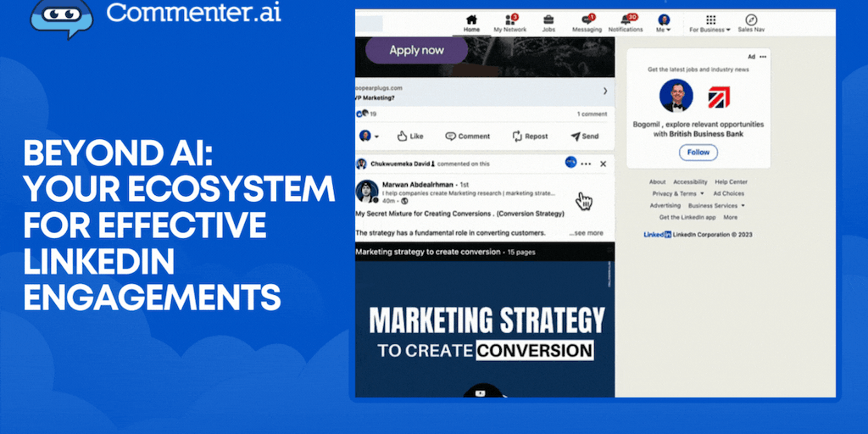The image size is (868, 434).
Task: Open Marwan Abdealrhman's profile name
Action: pos(418,184)
